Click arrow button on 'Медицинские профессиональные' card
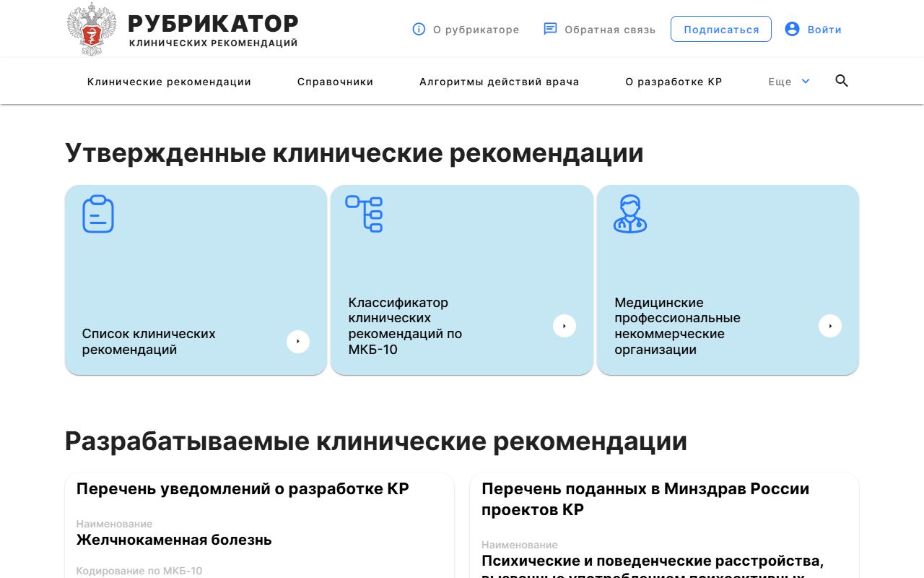 (830, 326)
